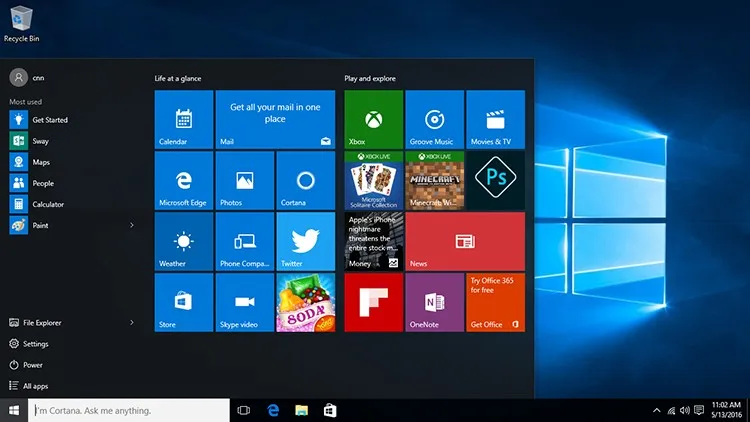Viewport: 750px width, 422px height.
Task: Open Microsoft Solitaire Collection tile
Action: pyautogui.click(x=374, y=180)
